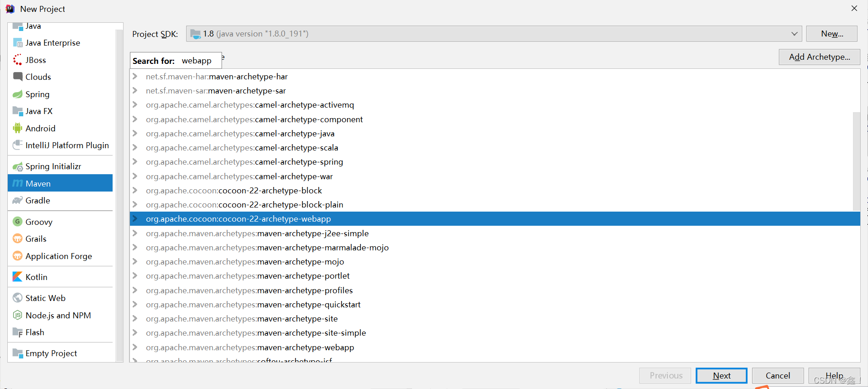Screen dimensions: 868x389
Task: Expand cocoon-22-archetype-webapp node
Action: point(135,219)
